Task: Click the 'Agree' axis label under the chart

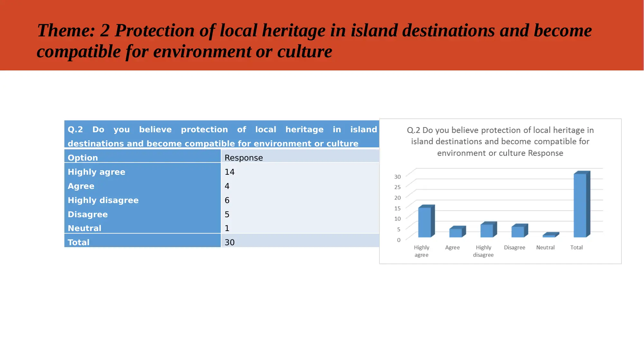Action: click(452, 247)
